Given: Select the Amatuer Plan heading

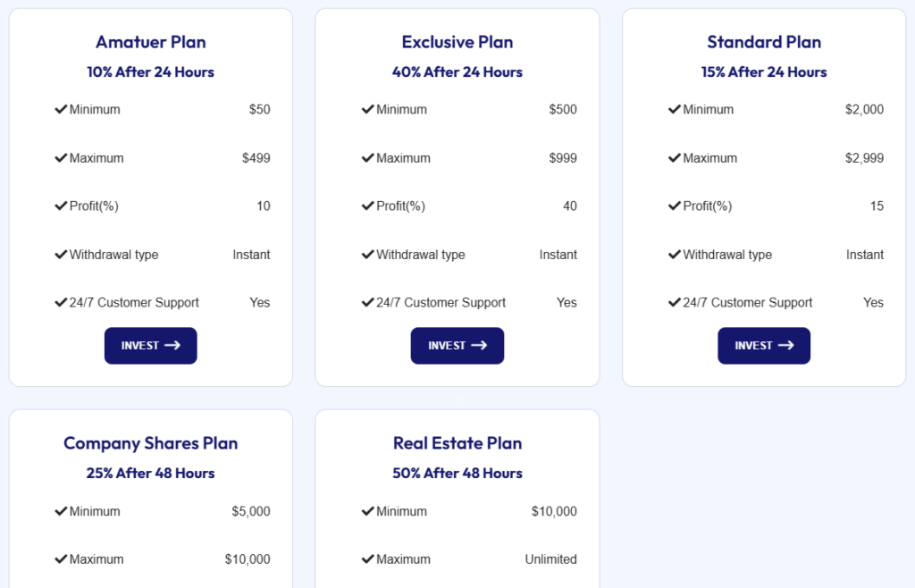Looking at the screenshot, I should 151,42.
